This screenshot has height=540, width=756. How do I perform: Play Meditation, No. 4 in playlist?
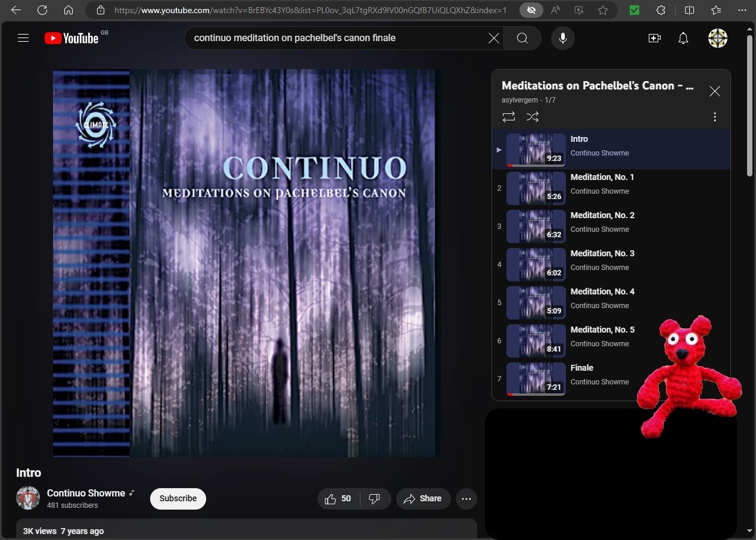(611, 303)
